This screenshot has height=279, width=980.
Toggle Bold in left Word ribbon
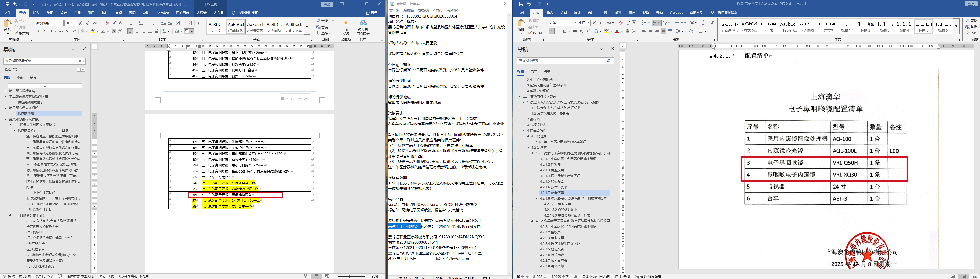38,31
